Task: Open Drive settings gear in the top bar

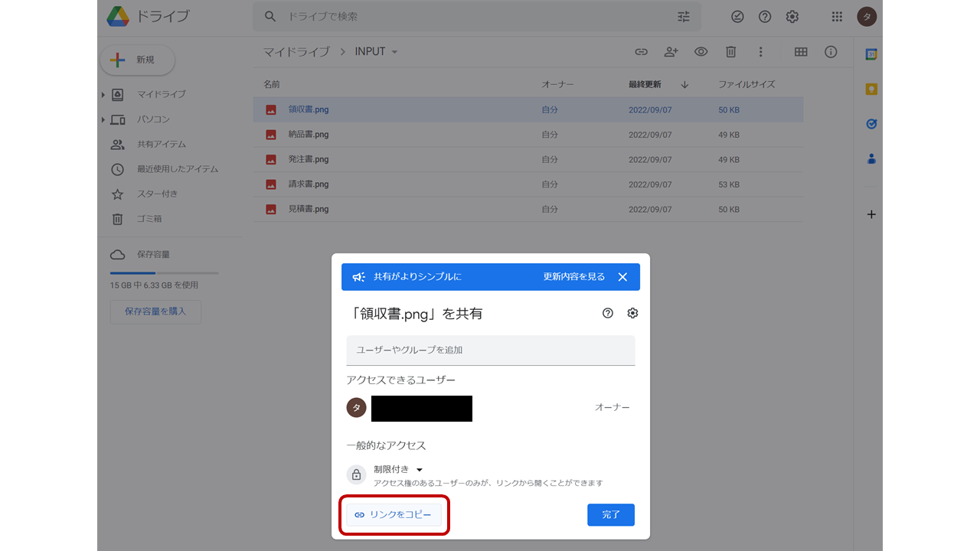Action: [792, 16]
